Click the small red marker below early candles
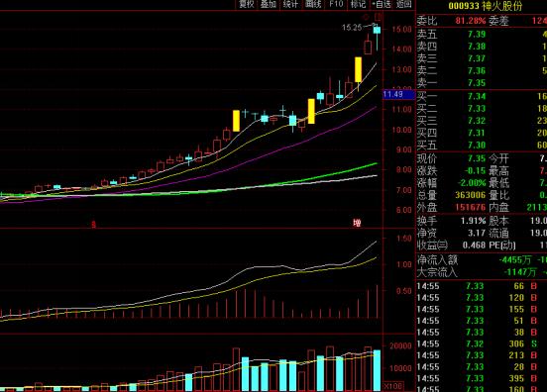 click(x=93, y=224)
